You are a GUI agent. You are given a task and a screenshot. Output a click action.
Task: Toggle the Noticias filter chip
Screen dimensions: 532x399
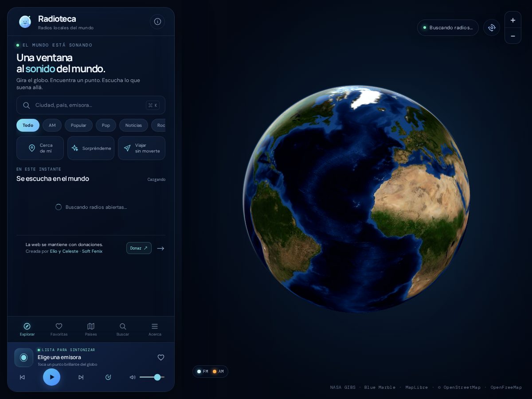pyautogui.click(x=133, y=125)
